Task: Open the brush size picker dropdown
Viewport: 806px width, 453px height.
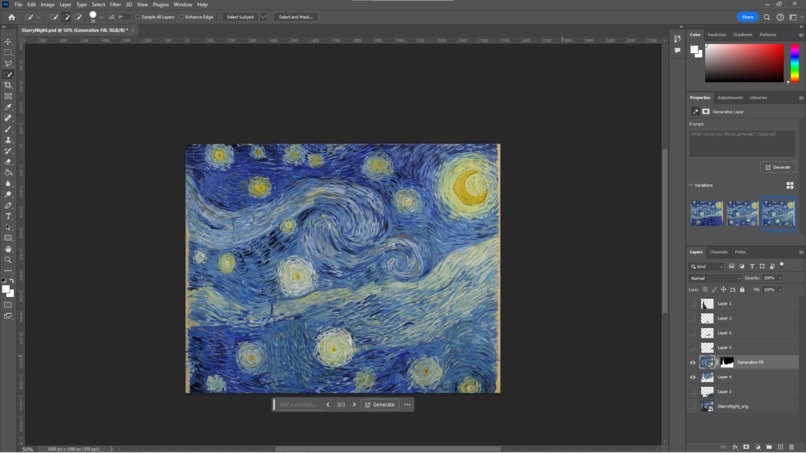Action: click(101, 17)
